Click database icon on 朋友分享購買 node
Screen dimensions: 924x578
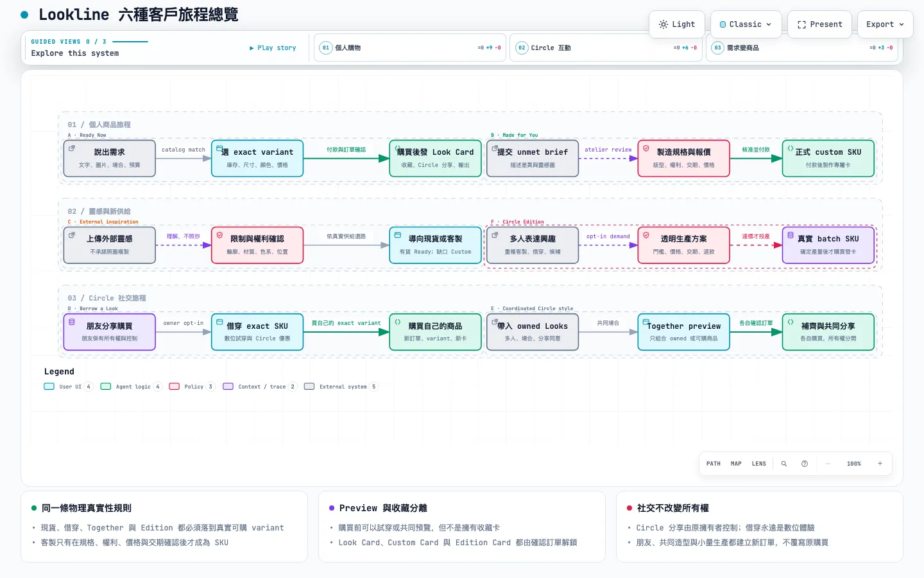tap(72, 322)
